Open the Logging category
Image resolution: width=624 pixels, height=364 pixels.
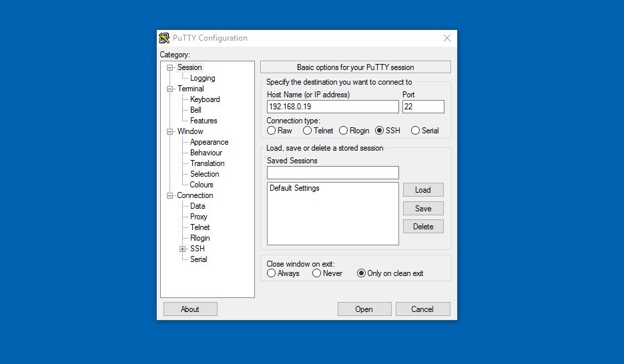pos(203,78)
